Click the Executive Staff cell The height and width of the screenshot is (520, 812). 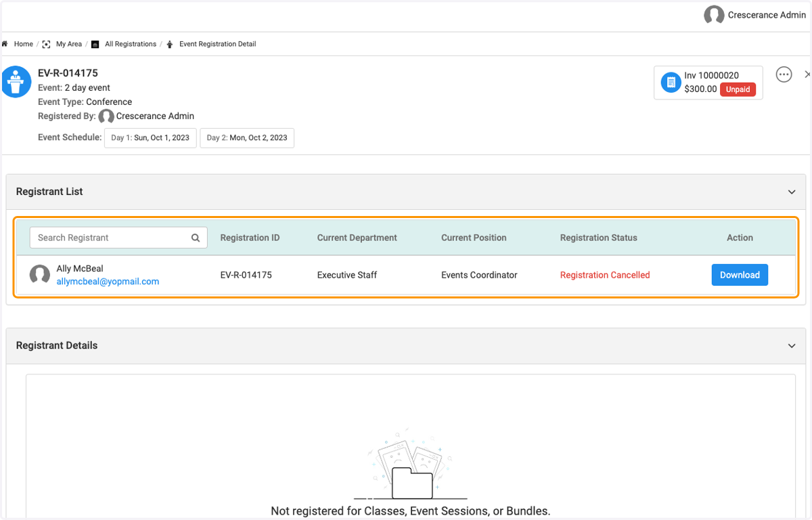coord(347,275)
